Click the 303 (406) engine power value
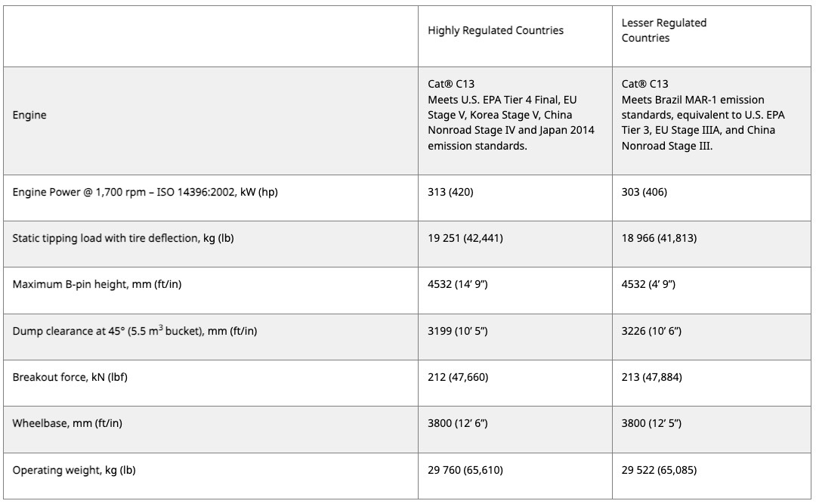 point(644,192)
